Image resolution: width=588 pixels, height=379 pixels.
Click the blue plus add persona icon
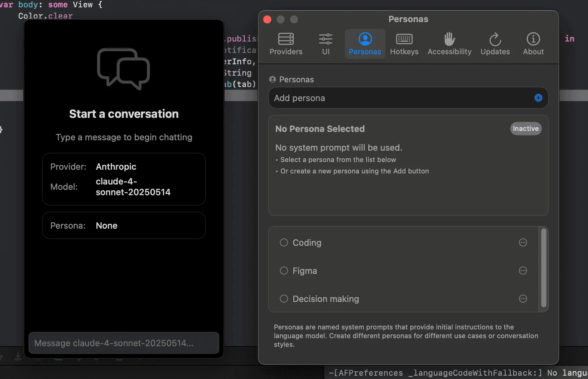pyautogui.click(x=538, y=98)
